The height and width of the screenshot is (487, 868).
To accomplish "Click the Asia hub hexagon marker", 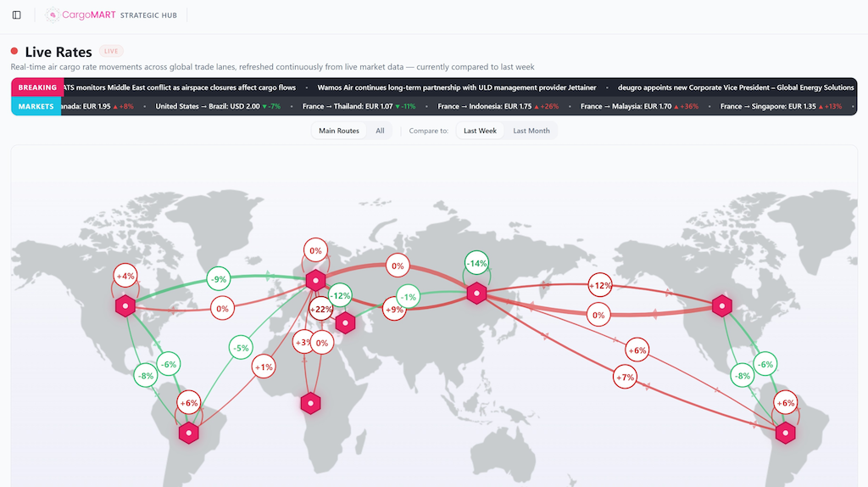I will 477,294.
